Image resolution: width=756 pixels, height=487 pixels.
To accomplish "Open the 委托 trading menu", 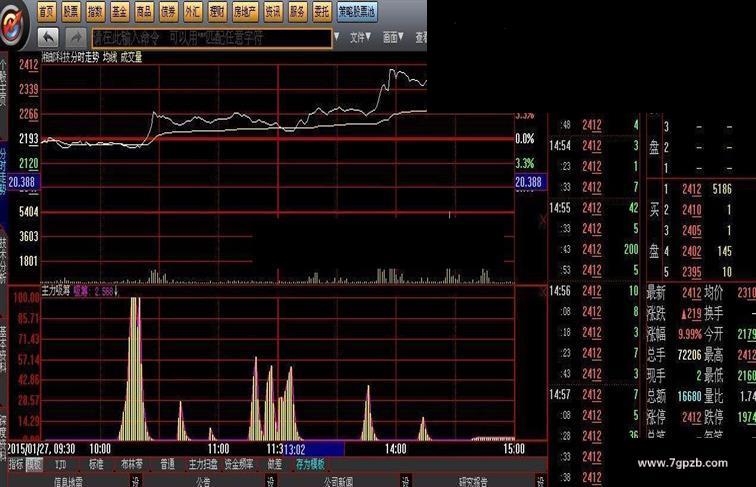I will (322, 12).
